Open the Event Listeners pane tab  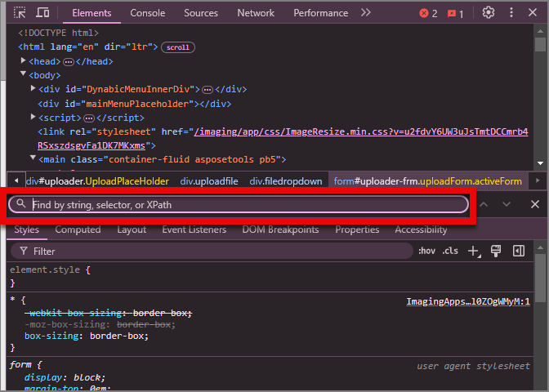(194, 229)
